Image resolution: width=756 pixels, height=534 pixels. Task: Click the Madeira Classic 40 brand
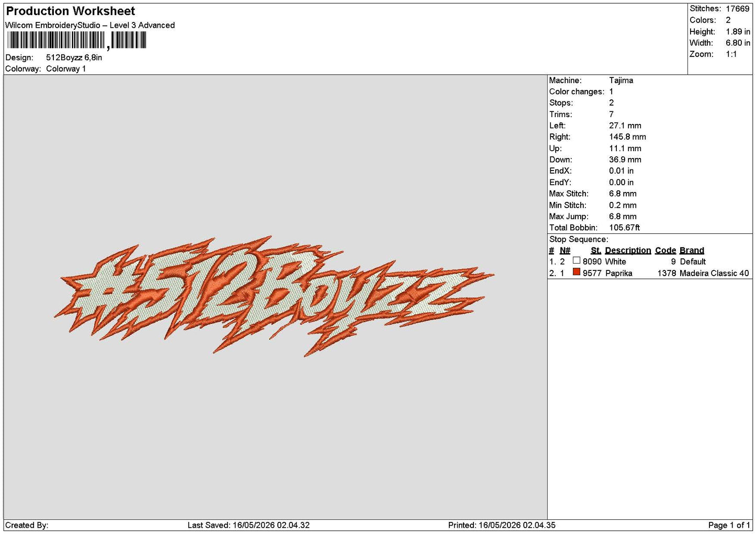click(x=714, y=273)
